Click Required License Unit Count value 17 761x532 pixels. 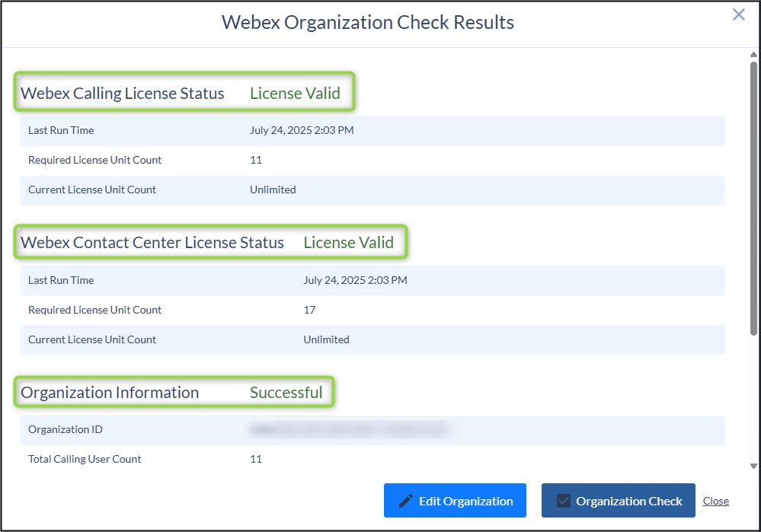coord(309,310)
